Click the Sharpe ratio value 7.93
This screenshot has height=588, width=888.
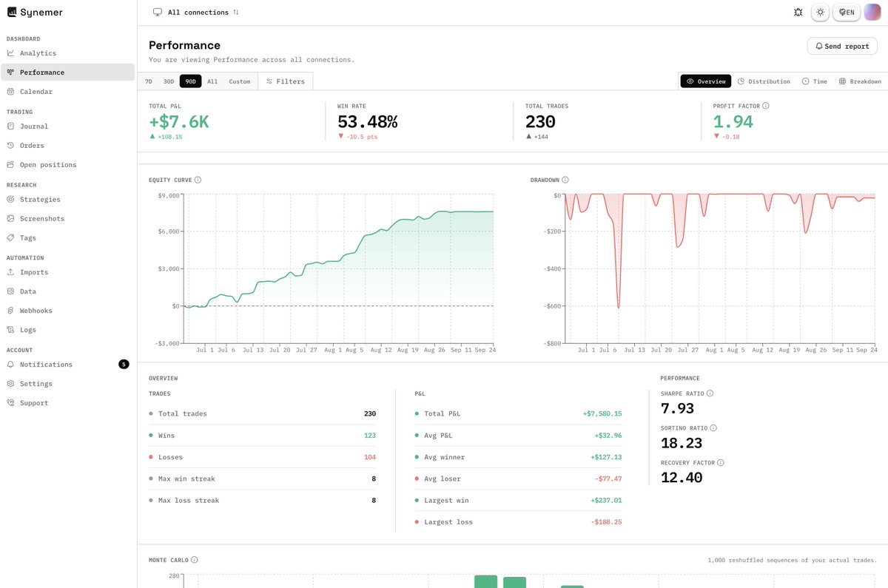677,408
